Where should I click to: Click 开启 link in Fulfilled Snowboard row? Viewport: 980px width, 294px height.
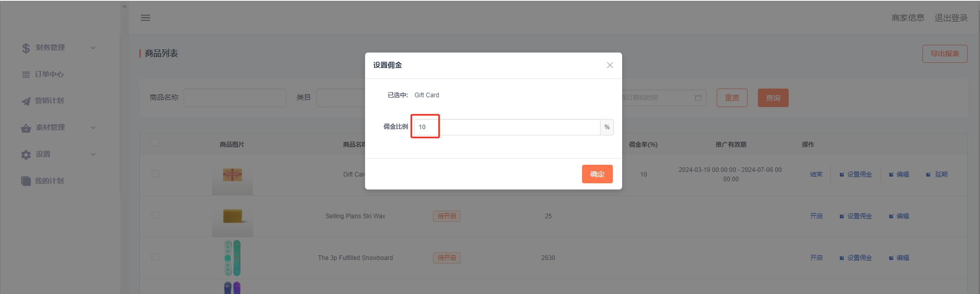tap(816, 258)
